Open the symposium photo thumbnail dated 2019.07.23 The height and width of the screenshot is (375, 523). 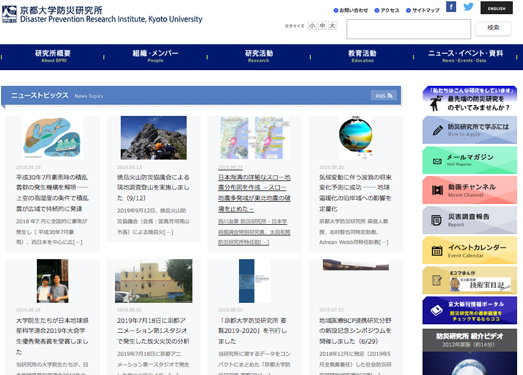click(356, 265)
